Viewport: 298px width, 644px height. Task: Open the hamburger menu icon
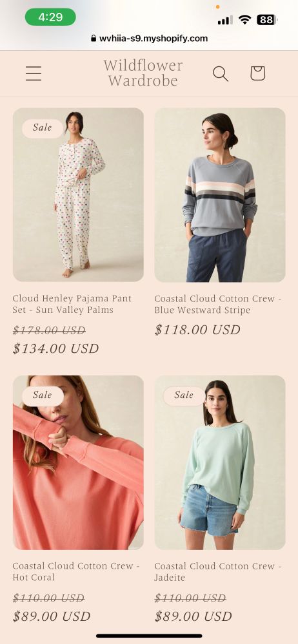(x=34, y=73)
